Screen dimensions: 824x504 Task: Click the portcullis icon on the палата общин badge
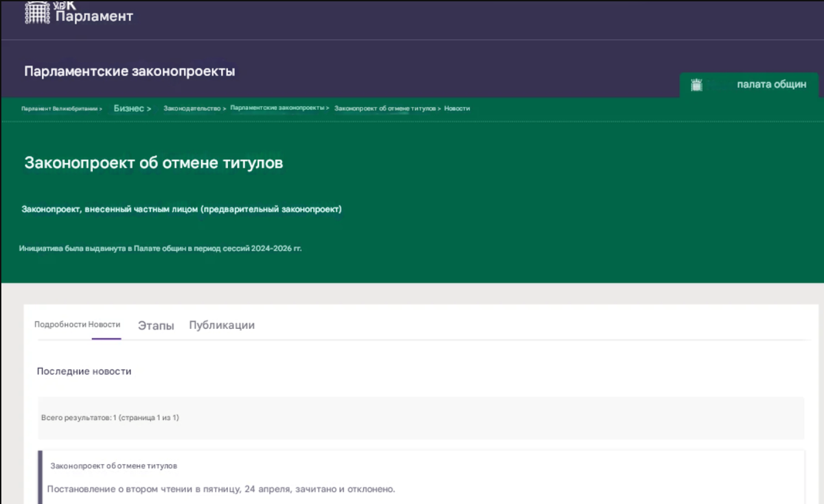696,85
